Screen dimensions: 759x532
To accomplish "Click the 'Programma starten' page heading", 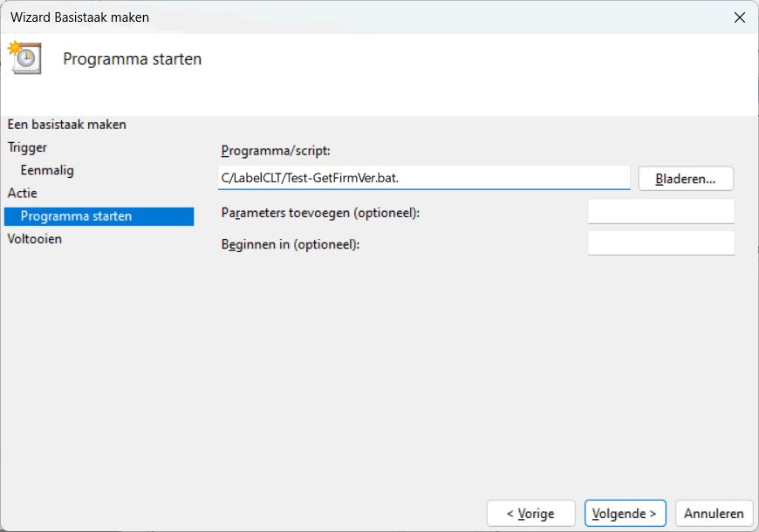I will click(133, 59).
